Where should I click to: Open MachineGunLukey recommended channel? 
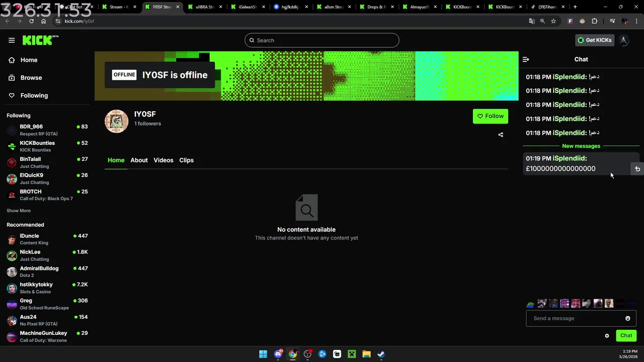[x=47, y=336]
